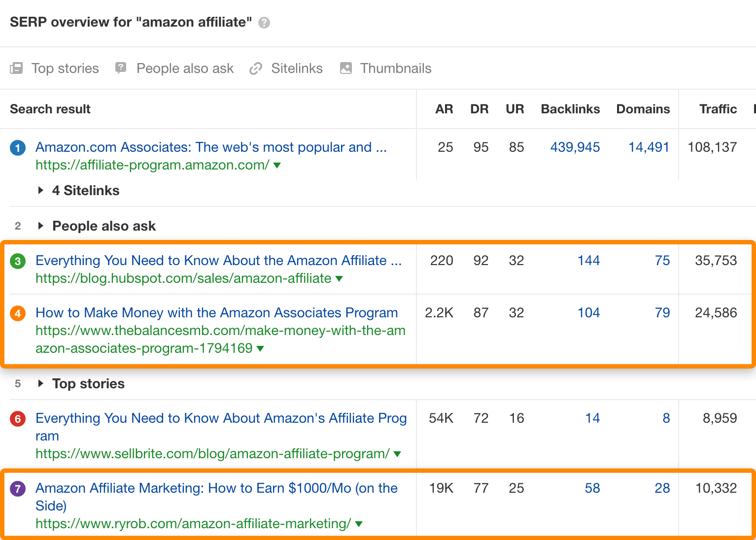Click the red position badge for result 6
The height and width of the screenshot is (540, 756).
18,418
